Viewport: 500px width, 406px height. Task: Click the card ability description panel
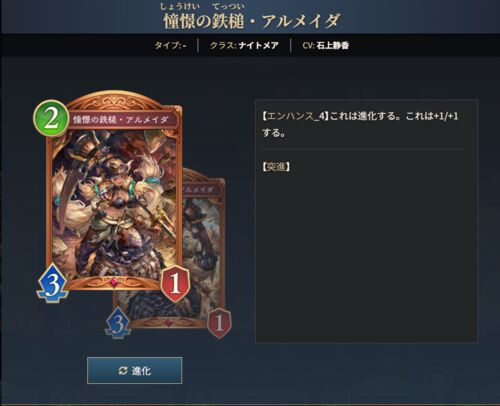(x=367, y=221)
